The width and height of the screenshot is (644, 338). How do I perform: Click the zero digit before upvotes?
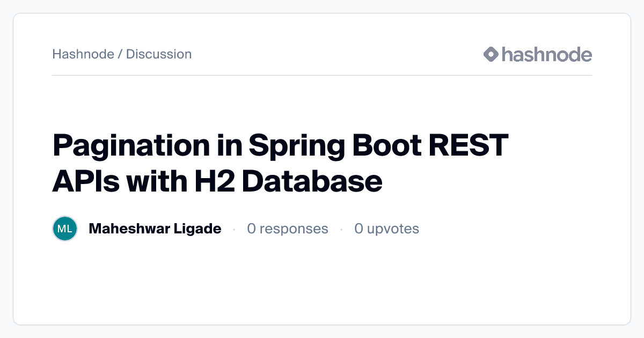click(358, 229)
